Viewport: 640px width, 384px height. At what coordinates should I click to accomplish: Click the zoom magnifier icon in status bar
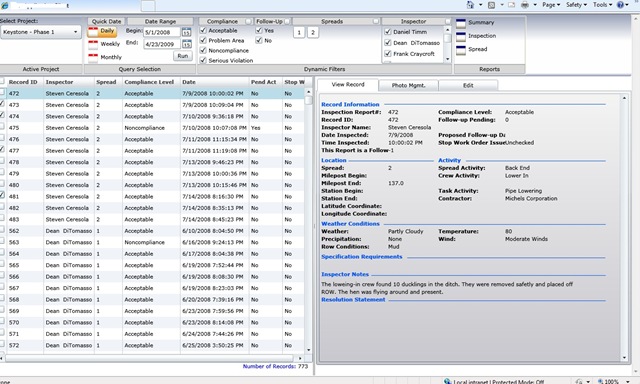600,382
